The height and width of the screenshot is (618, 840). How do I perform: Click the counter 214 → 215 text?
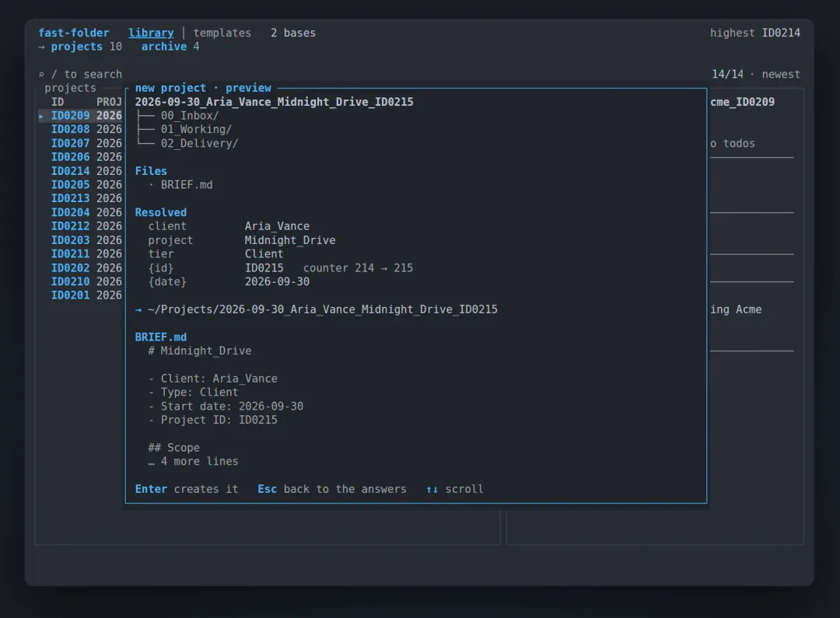(x=358, y=267)
